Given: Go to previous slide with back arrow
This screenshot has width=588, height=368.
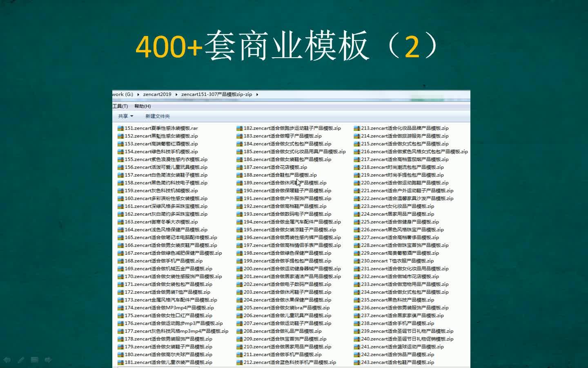Looking at the screenshot, I should 7,360.
